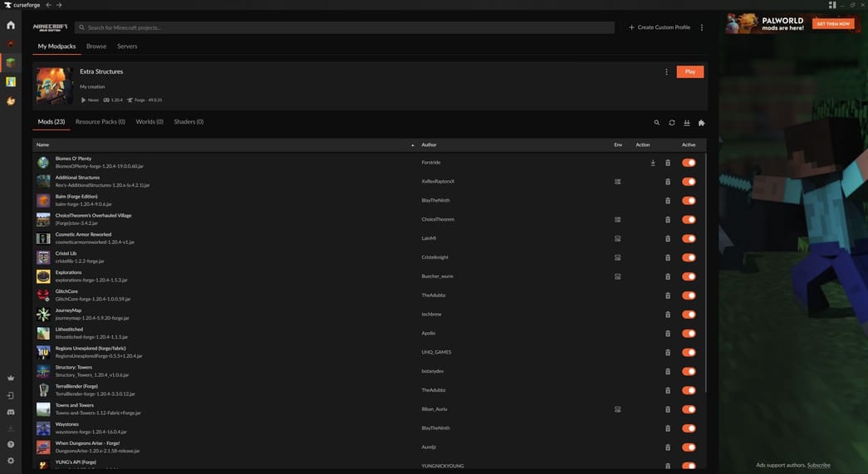Open the search mods magnifier icon
Screen dimensions: 868x474
656,123
